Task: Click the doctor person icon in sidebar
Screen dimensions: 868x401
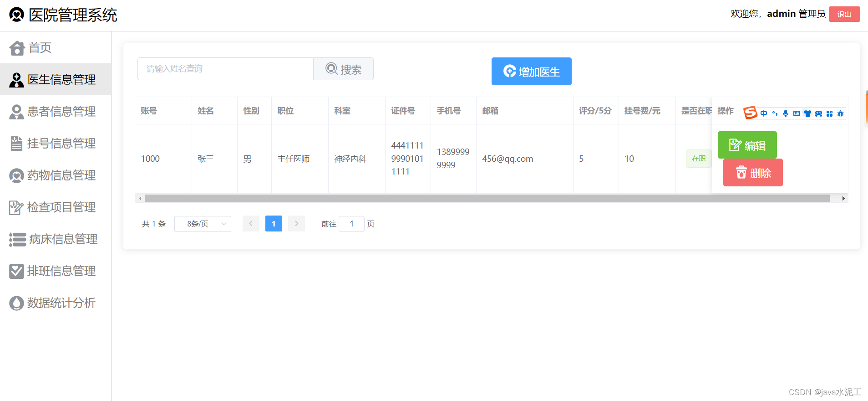Action: [x=16, y=80]
